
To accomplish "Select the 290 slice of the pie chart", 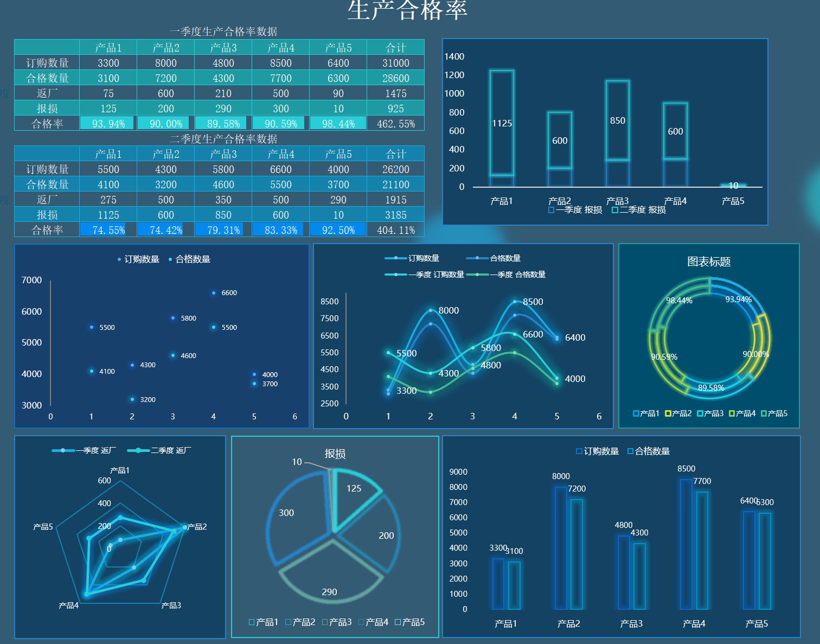I will click(330, 575).
